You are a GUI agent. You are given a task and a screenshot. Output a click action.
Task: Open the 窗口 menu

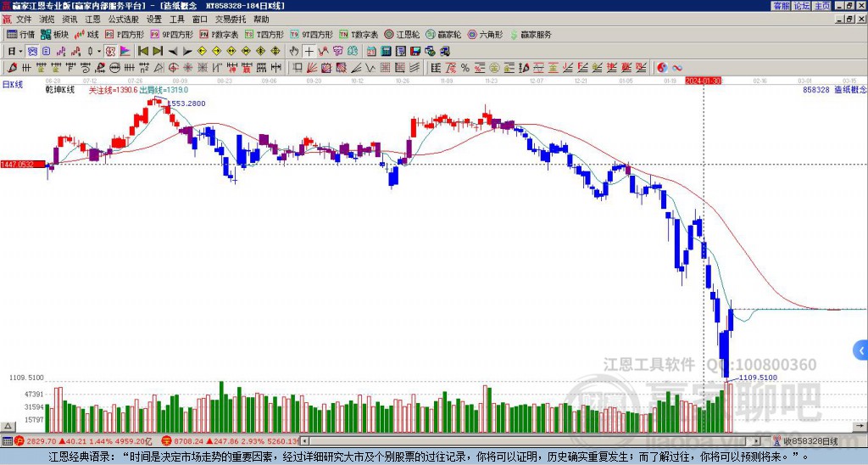(x=200, y=20)
